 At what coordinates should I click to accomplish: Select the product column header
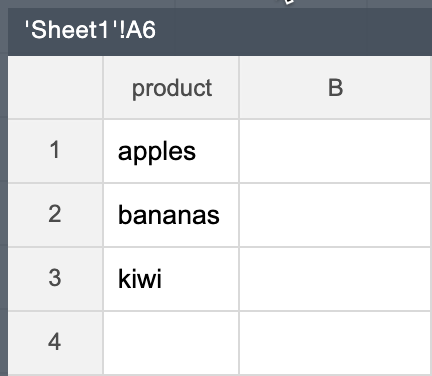[171, 87]
